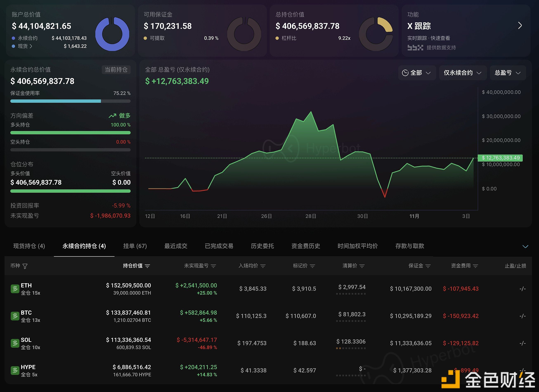Sort the 持仓价值 column with its sort icon
The image size is (539, 392).
click(148, 266)
